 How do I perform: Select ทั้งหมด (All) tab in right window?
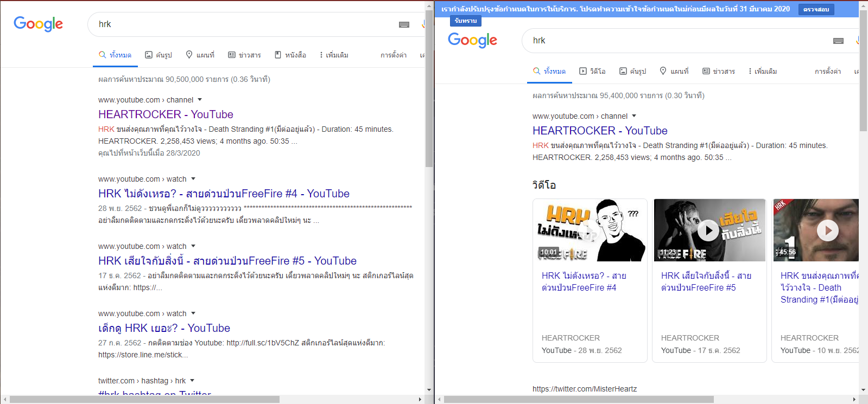tap(549, 71)
